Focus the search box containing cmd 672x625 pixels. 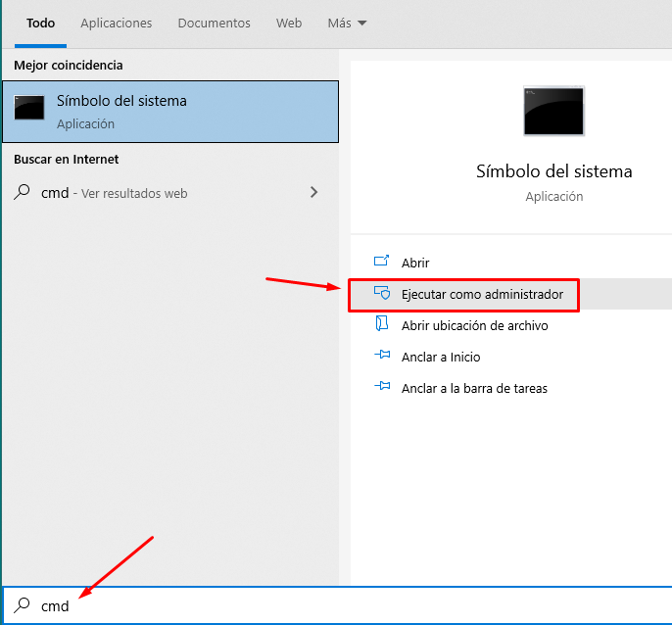[338, 605]
